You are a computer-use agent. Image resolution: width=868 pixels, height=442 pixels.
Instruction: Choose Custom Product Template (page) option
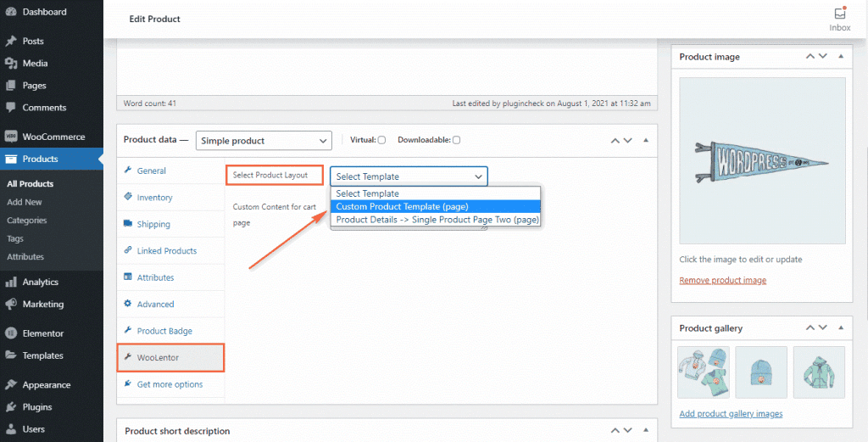[402, 206]
